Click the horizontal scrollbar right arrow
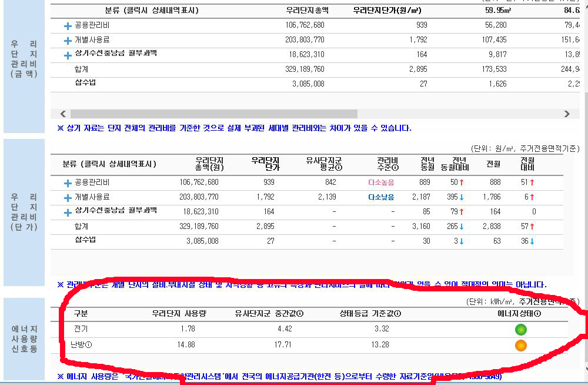 pos(567,114)
